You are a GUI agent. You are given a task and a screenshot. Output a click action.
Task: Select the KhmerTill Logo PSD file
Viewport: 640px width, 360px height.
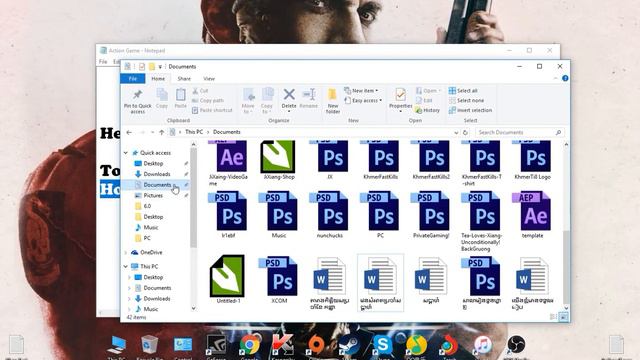click(x=532, y=160)
